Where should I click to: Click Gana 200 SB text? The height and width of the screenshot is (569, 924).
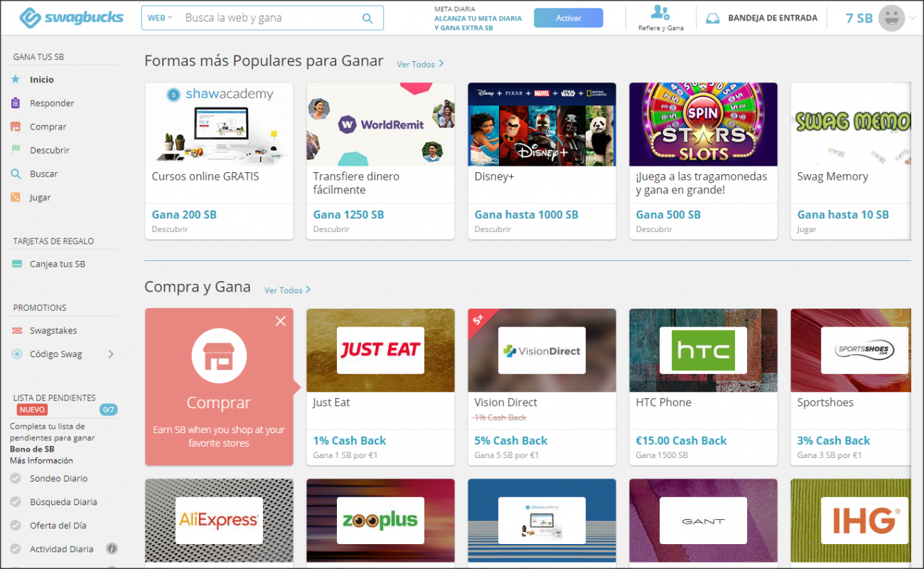(184, 214)
